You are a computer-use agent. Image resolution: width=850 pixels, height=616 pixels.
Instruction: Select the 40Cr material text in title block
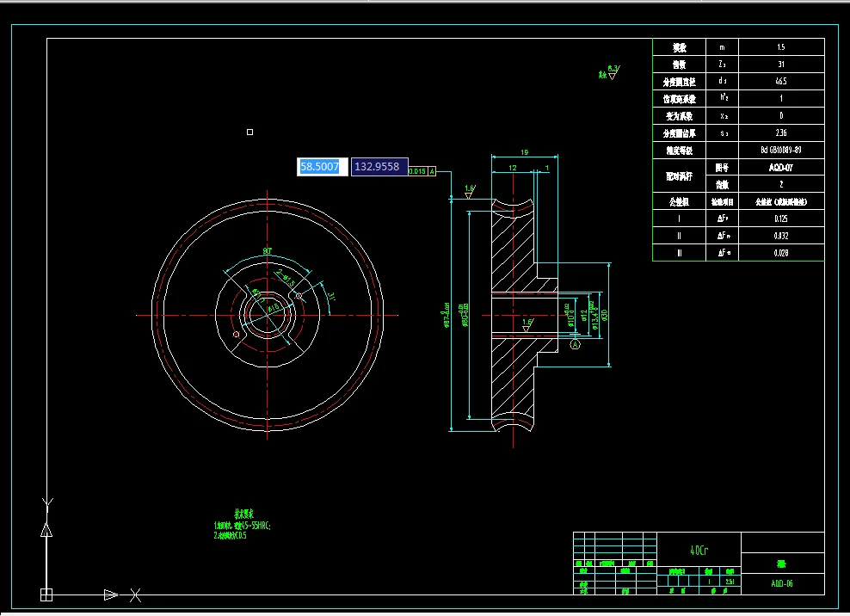699,550
